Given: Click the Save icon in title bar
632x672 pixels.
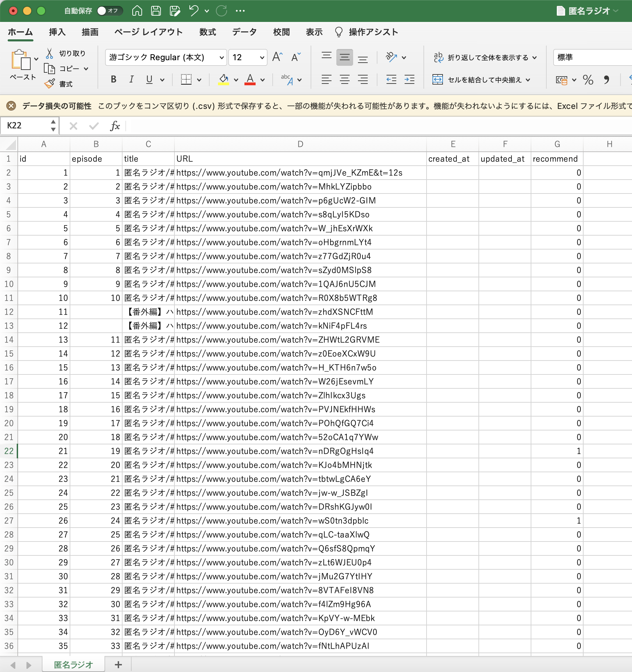Looking at the screenshot, I should point(156,11).
